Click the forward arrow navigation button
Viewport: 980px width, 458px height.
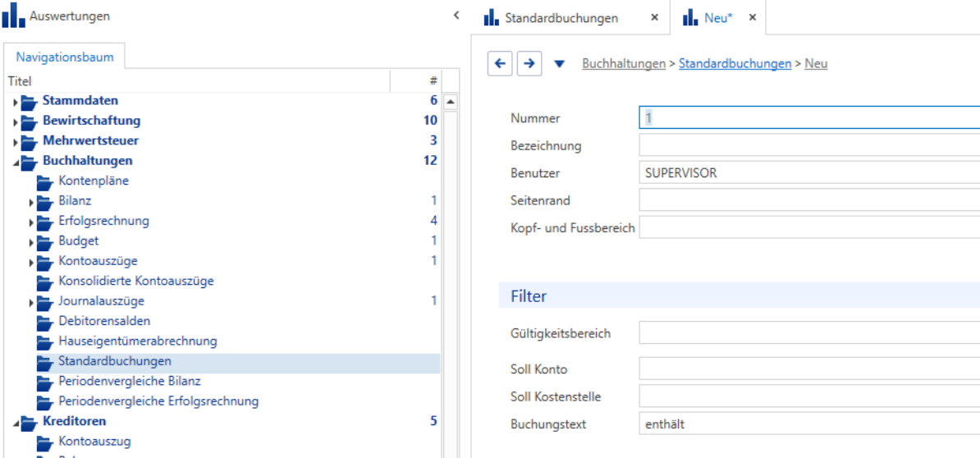(x=529, y=63)
